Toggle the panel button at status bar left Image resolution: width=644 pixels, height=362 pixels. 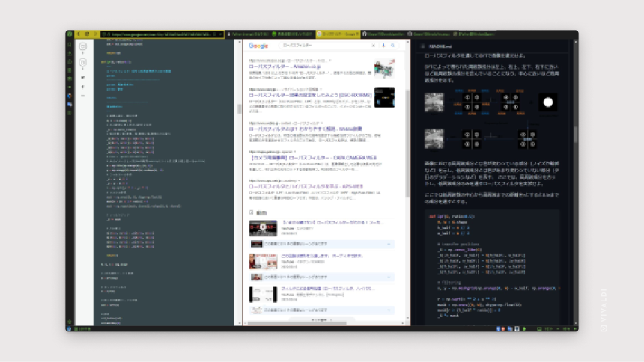[x=69, y=329]
